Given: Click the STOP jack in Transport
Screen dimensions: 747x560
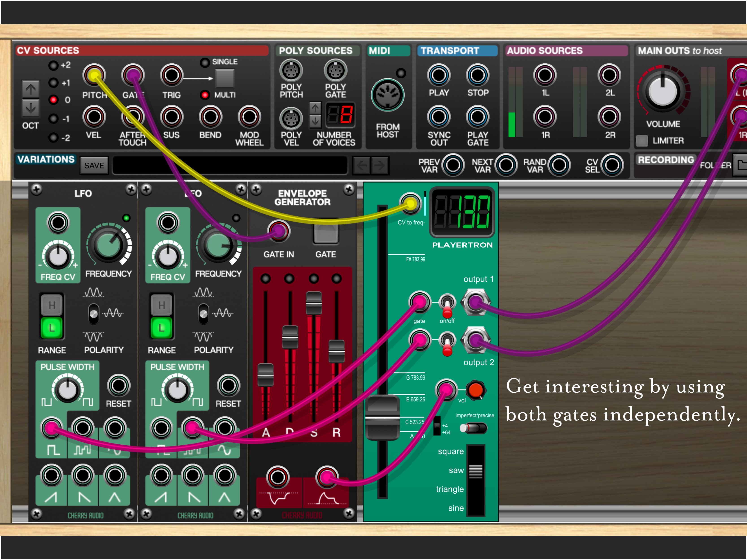Looking at the screenshot, I should coord(478,75).
